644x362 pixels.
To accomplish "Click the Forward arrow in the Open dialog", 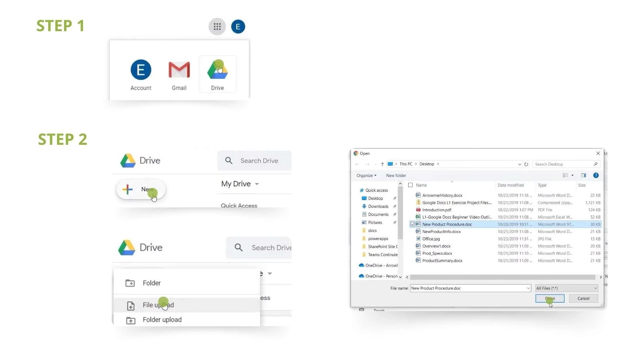I will click(367, 164).
